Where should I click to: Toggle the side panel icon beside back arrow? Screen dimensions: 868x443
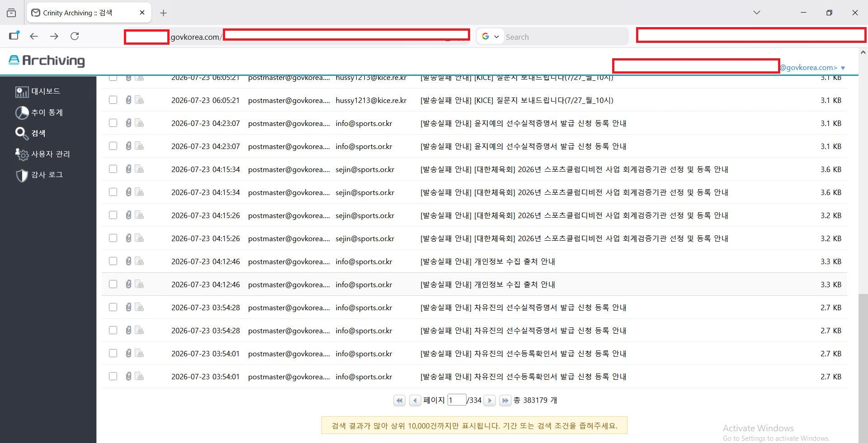[x=14, y=36]
